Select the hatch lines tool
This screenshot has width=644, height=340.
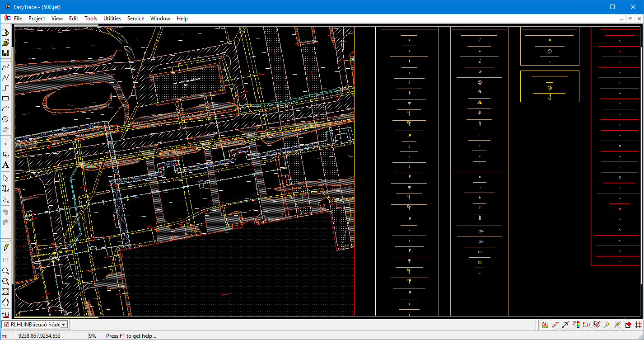pyautogui.click(x=5, y=129)
